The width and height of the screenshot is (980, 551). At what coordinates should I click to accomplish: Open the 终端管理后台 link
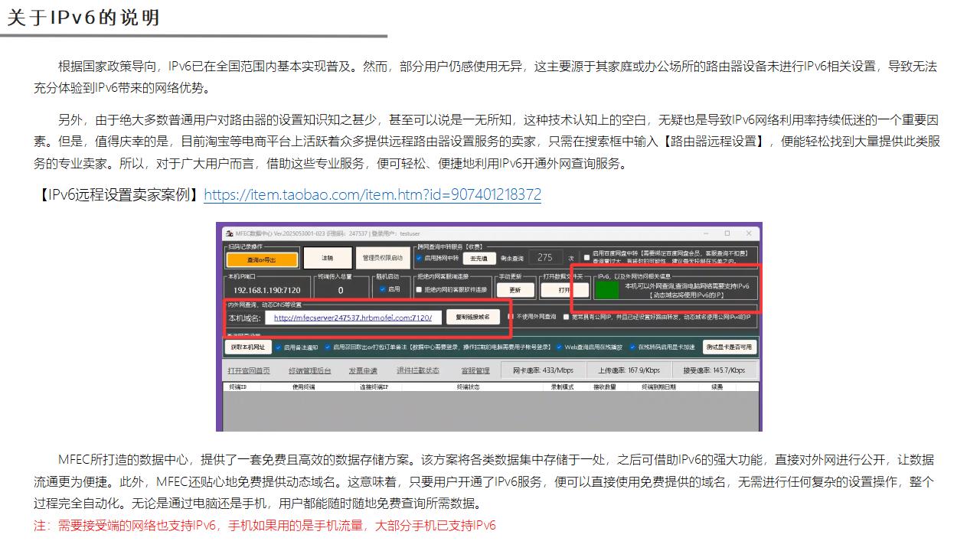(x=310, y=370)
